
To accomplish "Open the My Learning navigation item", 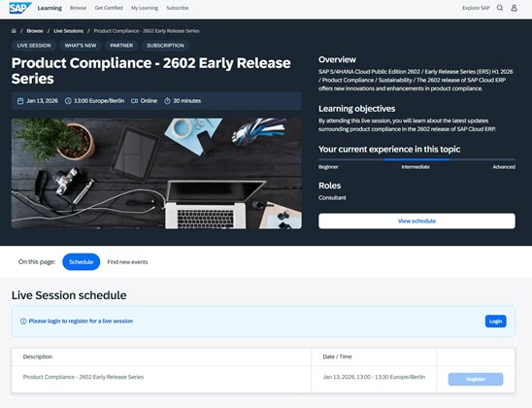I will coord(145,8).
